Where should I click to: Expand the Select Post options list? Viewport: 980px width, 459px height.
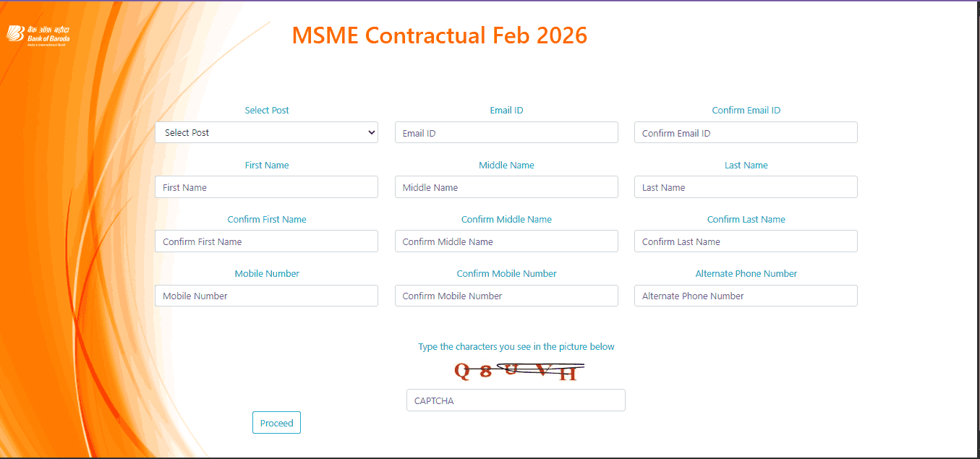coord(266,132)
